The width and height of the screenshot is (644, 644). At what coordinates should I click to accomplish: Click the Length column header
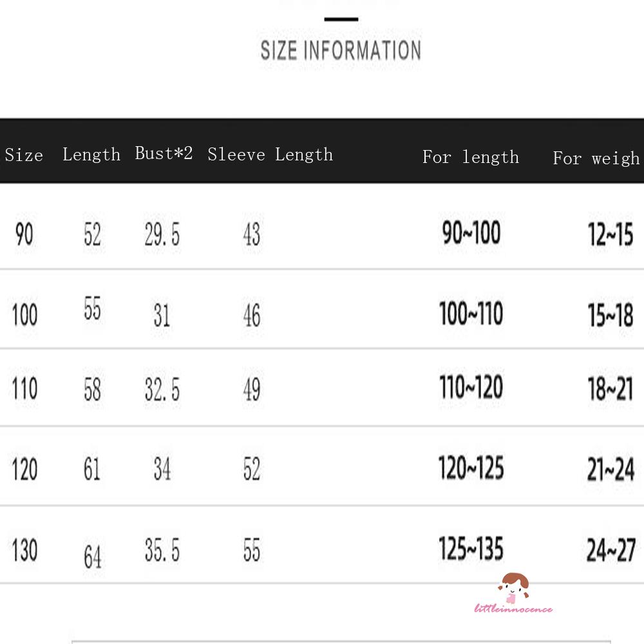(x=91, y=155)
